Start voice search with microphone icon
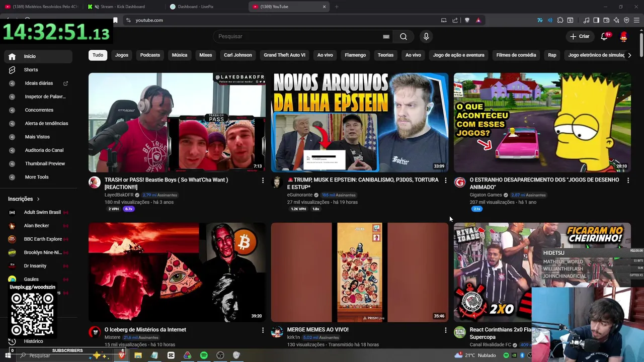644x362 pixels. [x=426, y=36]
